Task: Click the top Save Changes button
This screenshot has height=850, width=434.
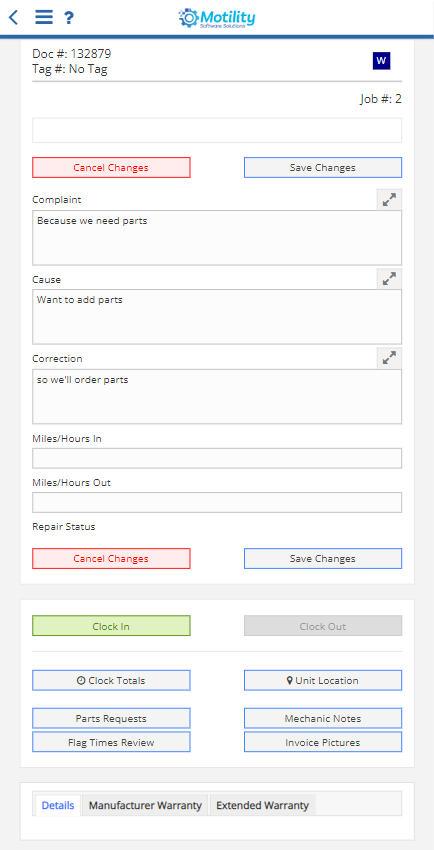Action: coord(323,168)
